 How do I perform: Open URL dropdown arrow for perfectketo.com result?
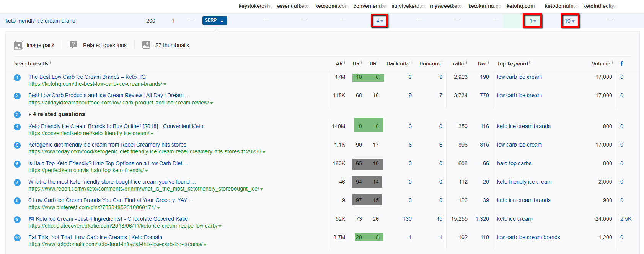(x=147, y=171)
